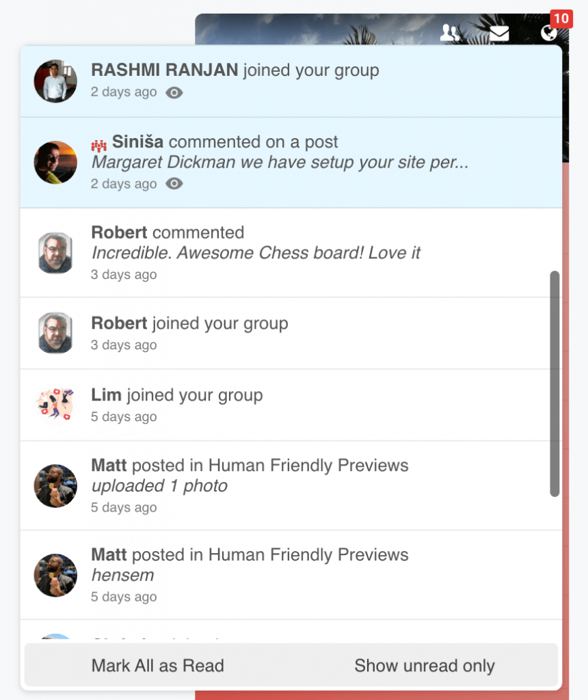The image size is (588, 700).
Task: Open the messages envelope icon
Action: click(x=499, y=33)
